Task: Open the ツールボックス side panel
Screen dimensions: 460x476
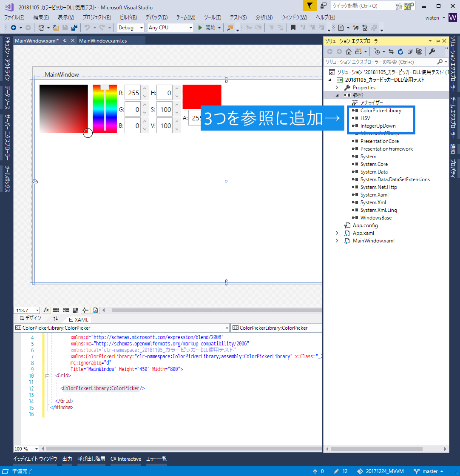Action: 7,179
